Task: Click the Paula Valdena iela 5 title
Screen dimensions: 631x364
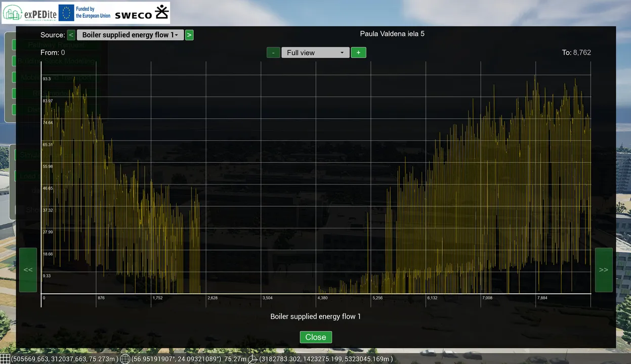Action: tap(392, 34)
